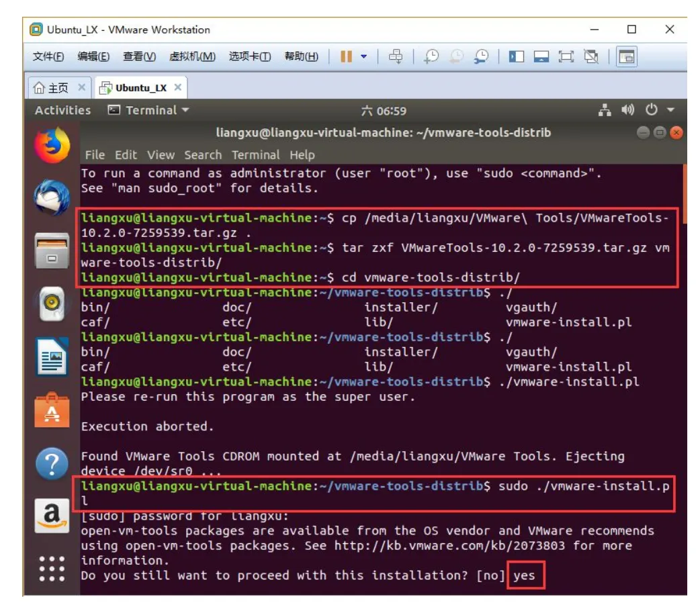Open the clock showing 六 06:59

coord(384,111)
